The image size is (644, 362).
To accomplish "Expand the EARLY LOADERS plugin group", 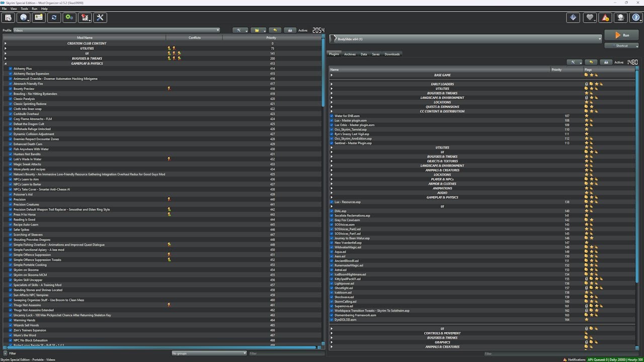I will pyautogui.click(x=332, y=84).
